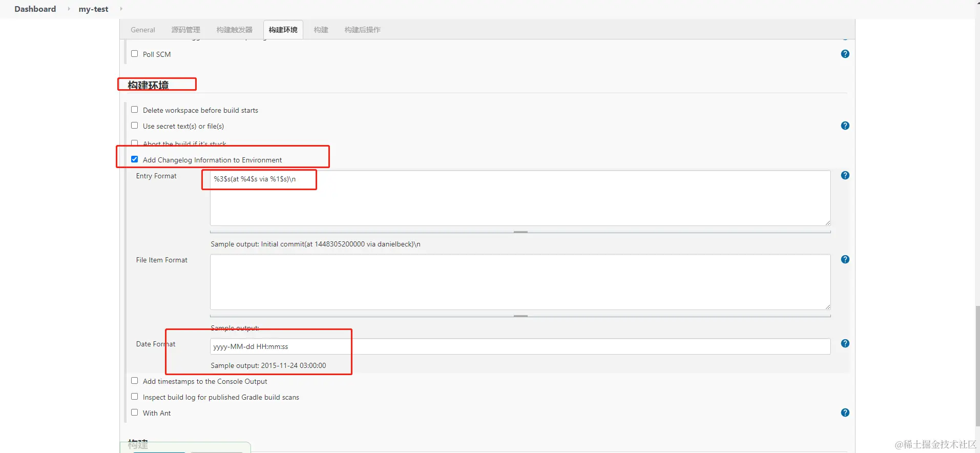The width and height of the screenshot is (980, 453).
Task: Open help for Poll SCM option
Action: 845,54
